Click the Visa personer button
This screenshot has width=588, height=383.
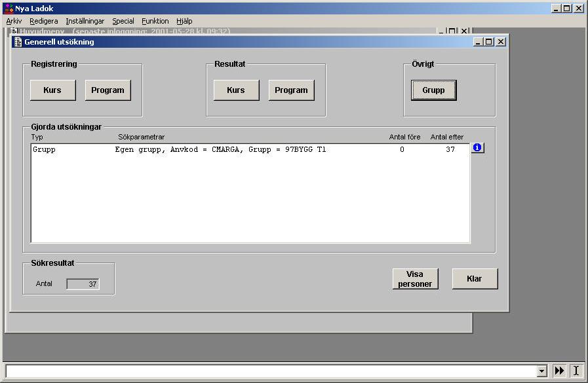coord(416,279)
